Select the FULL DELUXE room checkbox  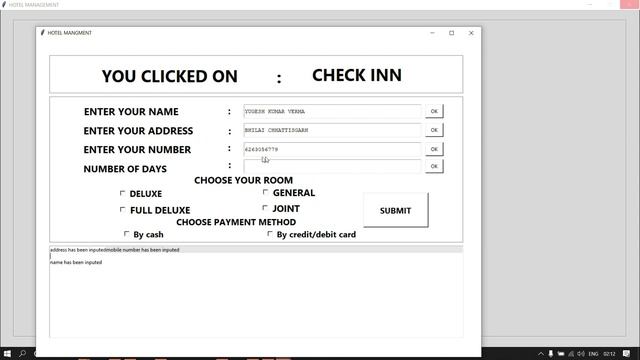tap(122, 209)
